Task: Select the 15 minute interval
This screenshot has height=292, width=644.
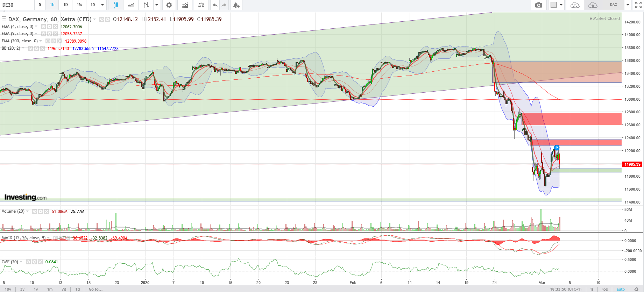Action: pos(93,5)
